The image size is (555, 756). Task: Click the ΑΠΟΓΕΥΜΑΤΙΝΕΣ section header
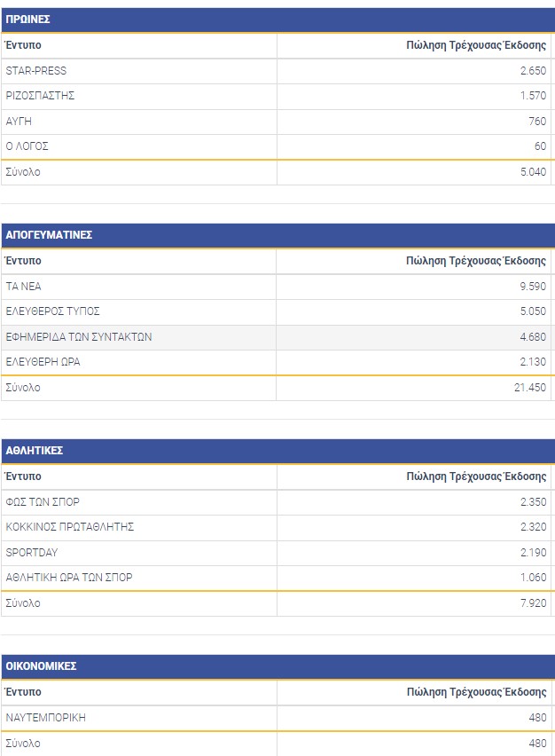pos(49,234)
